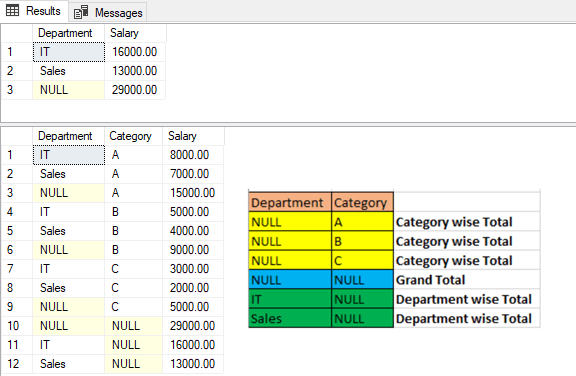Click the Department NULL cell in row 10

tap(68, 326)
